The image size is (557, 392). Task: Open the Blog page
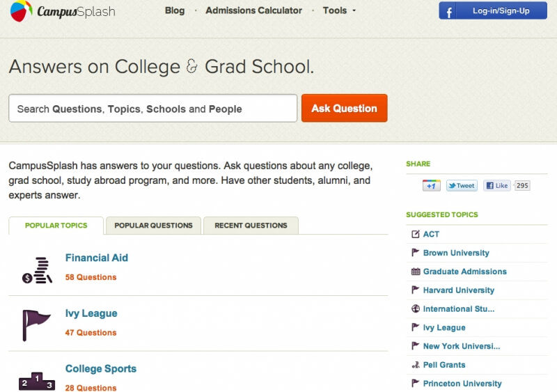pos(175,10)
